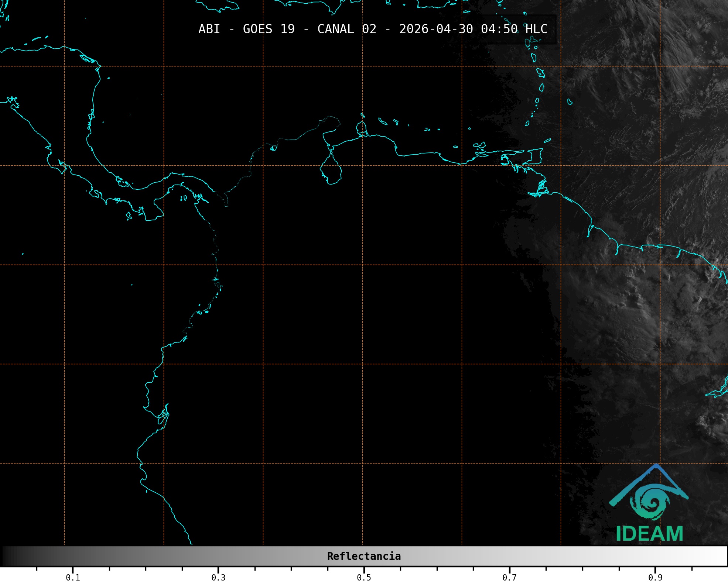The height and width of the screenshot is (582, 728).
Task: Click the green IDEAM text logo
Action: (649, 534)
